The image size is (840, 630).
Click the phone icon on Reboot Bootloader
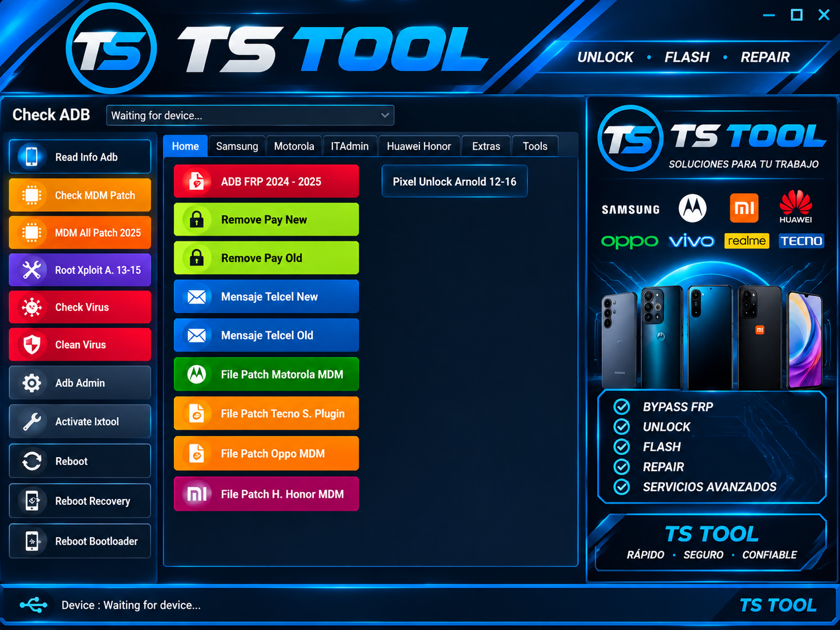click(x=32, y=541)
